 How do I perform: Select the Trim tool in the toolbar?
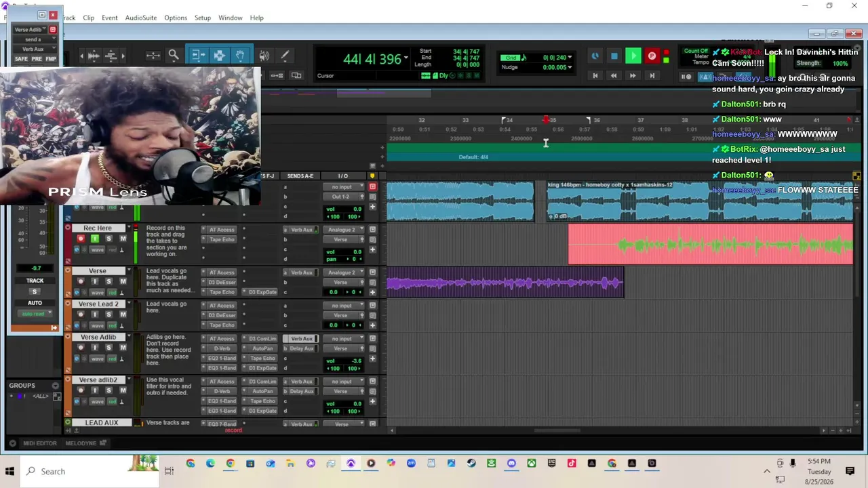[197, 56]
